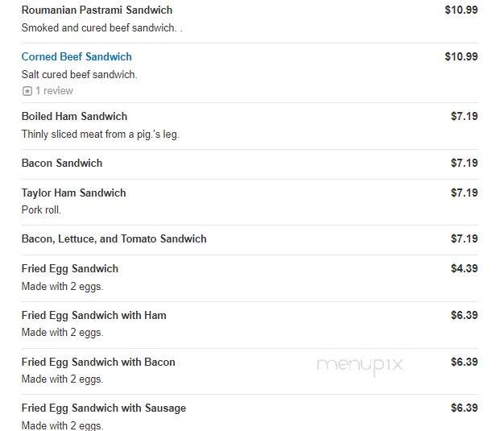Click the Thinly sliced meat description
Image resolution: width=504 pixels, height=431 pixels.
(x=101, y=135)
